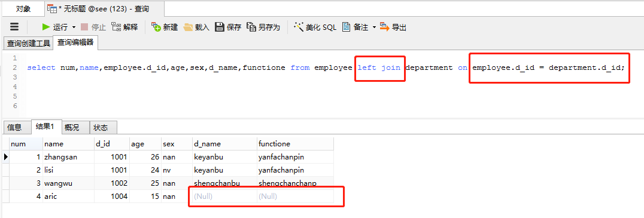Select age cell 26
Viewport: 644px width, 218px height.
145,157
